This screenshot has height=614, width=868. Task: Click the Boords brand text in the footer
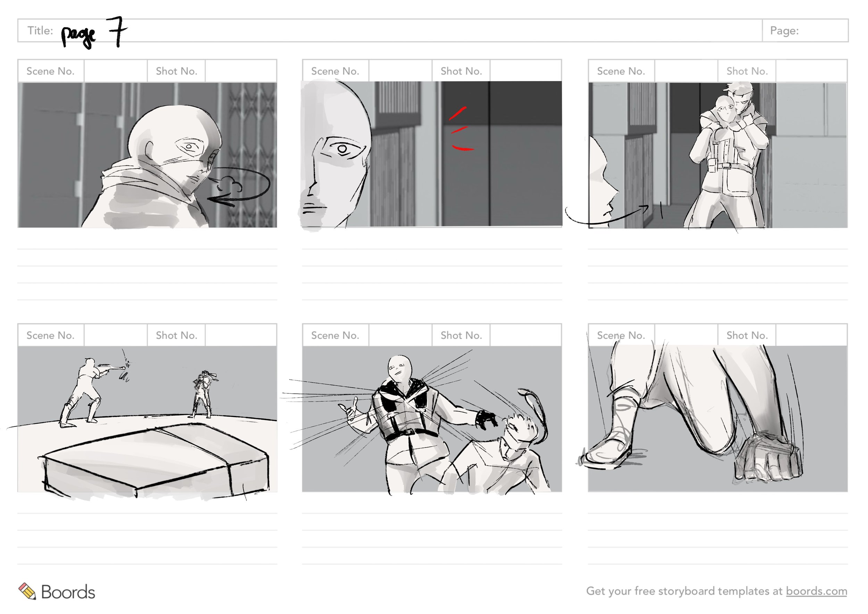[x=68, y=592]
